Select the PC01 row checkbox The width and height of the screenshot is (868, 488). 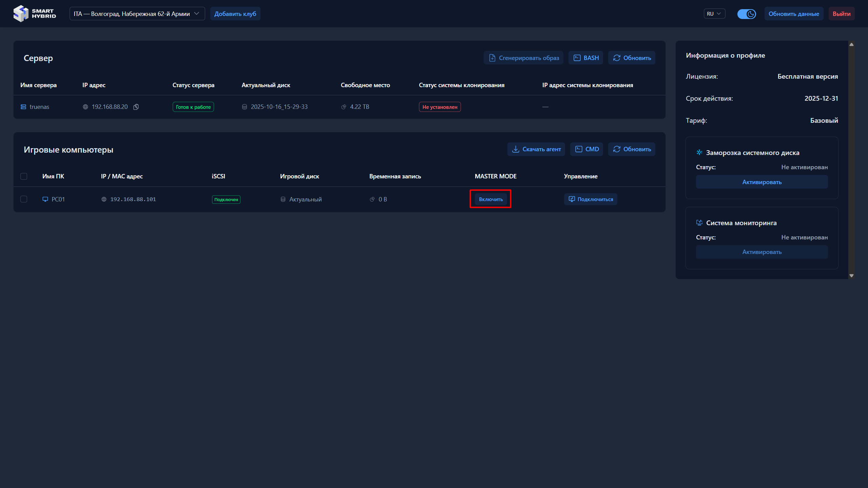pyautogui.click(x=24, y=199)
